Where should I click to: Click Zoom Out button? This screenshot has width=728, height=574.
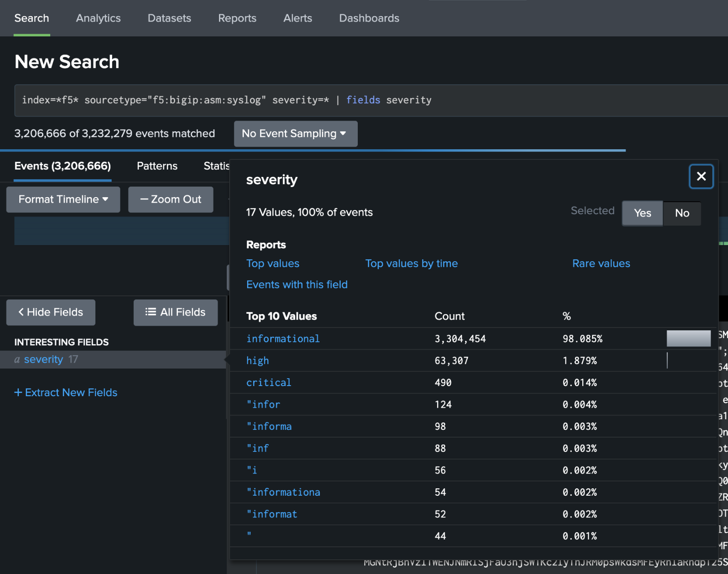(x=171, y=199)
